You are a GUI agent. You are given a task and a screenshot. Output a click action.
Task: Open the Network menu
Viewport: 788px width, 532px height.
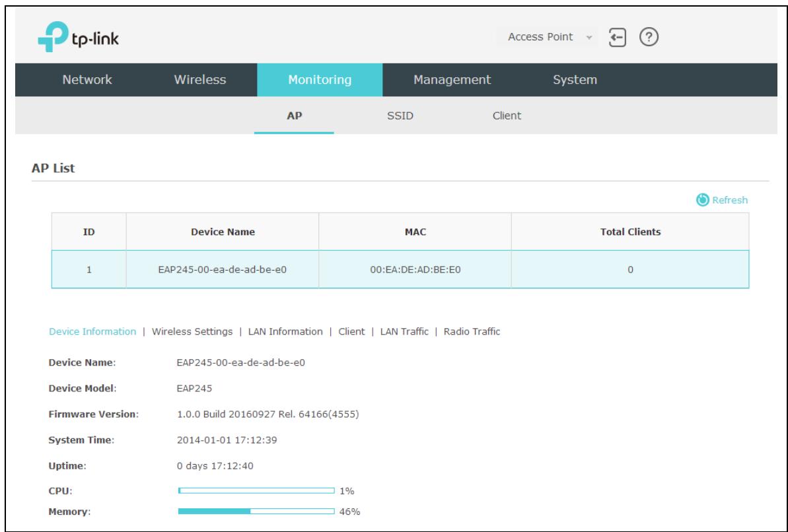tap(87, 79)
